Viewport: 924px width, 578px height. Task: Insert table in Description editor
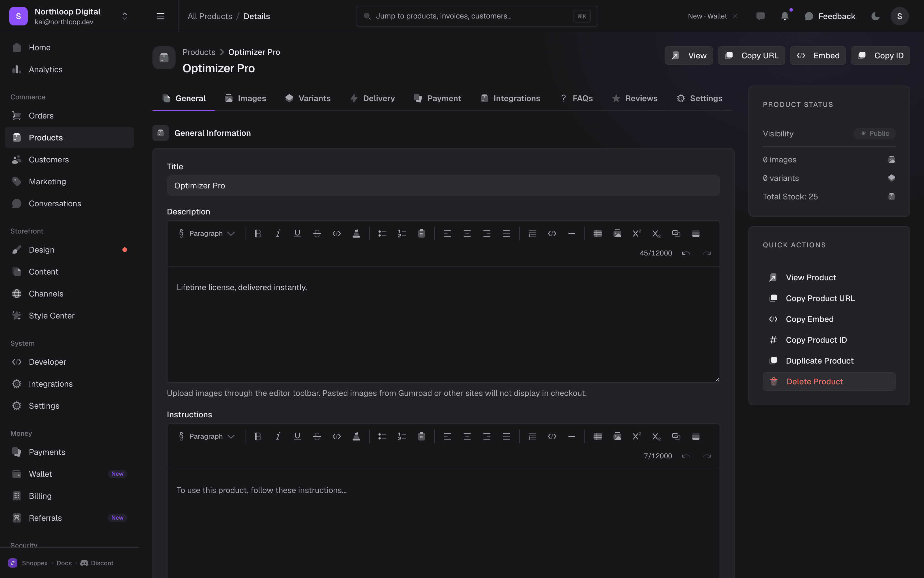597,234
